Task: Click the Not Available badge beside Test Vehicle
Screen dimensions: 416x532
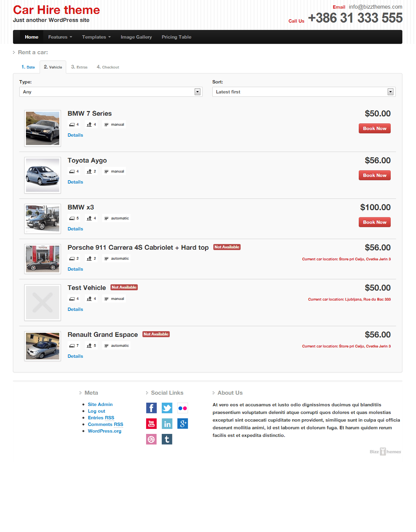Action: tap(124, 287)
